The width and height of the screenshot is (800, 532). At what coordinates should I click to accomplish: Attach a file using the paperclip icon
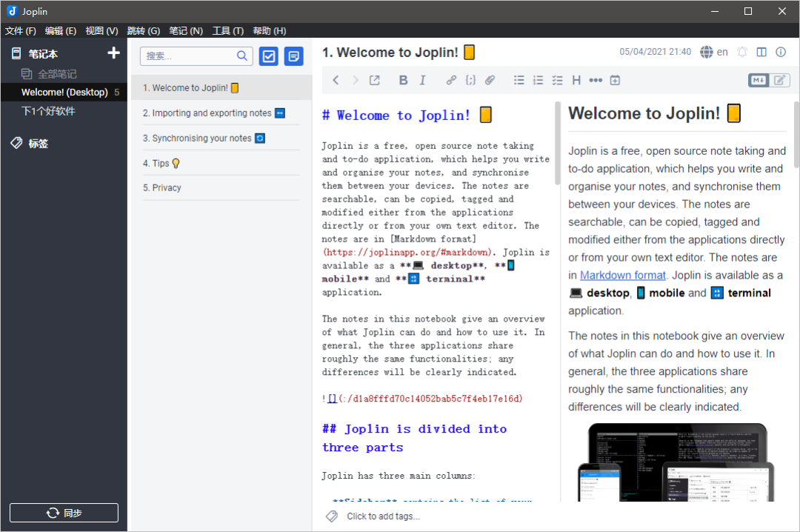490,80
